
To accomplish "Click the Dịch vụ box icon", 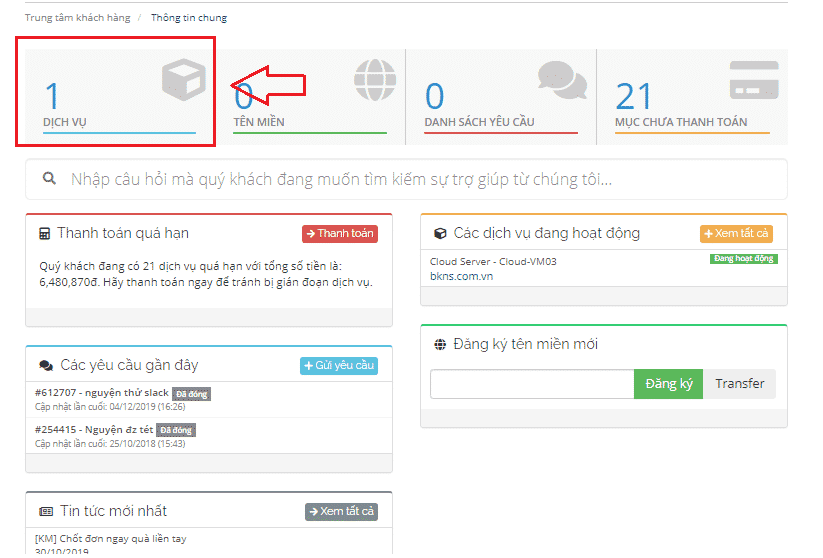I will 183,80.
